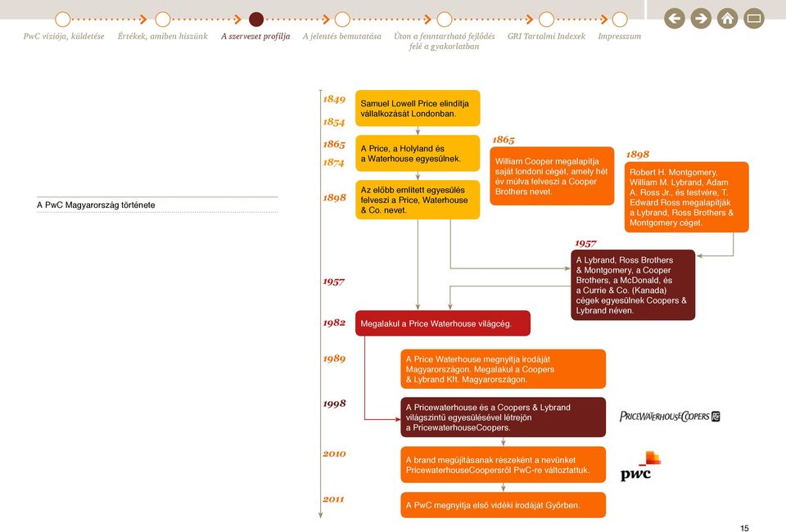
Task: Select the Úton a fenntartható fejlődés circle
Action: [x=444, y=20]
